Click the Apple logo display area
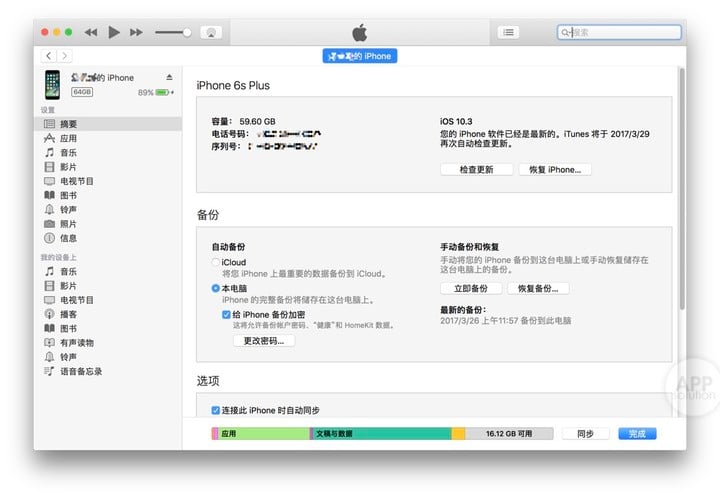 click(x=360, y=32)
